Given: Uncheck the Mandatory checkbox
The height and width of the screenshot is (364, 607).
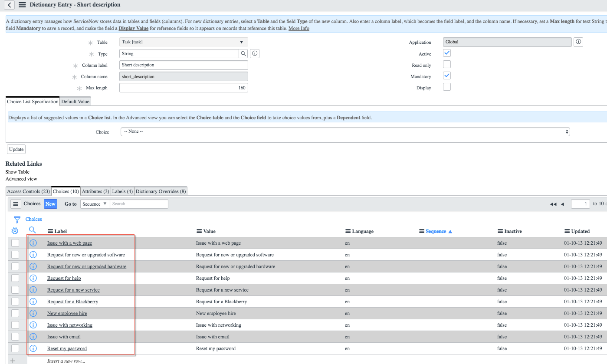Looking at the screenshot, I should 447,75.
